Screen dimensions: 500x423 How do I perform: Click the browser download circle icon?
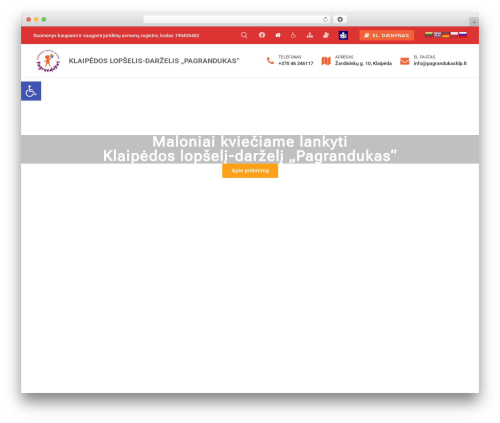pyautogui.click(x=340, y=19)
